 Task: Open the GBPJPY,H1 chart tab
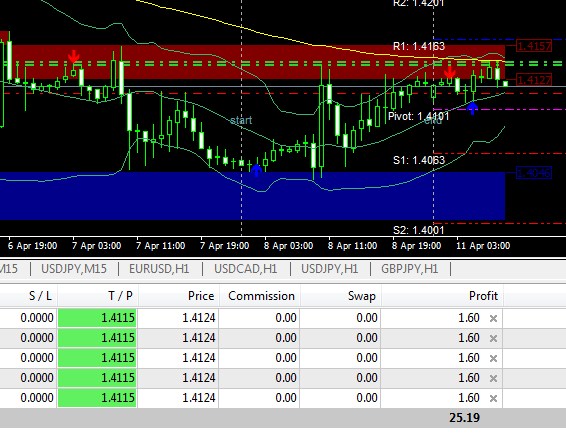[410, 269]
